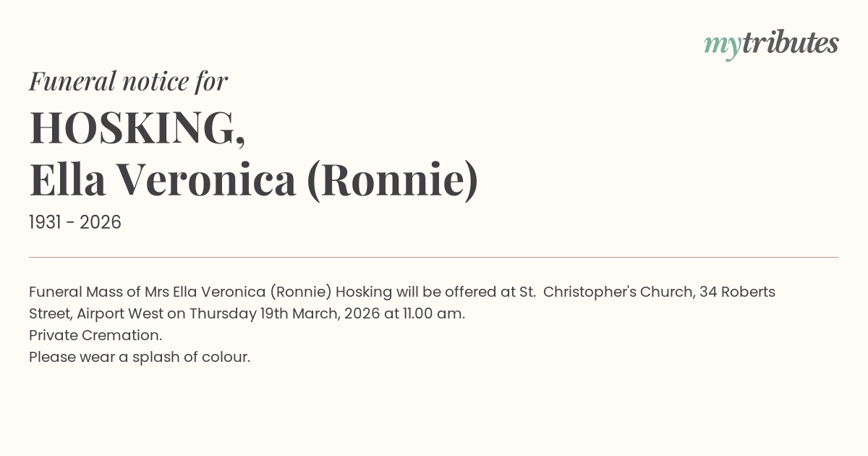Screen dimensions: 868x456
Task: Click the mytributes logo
Action: click(771, 43)
